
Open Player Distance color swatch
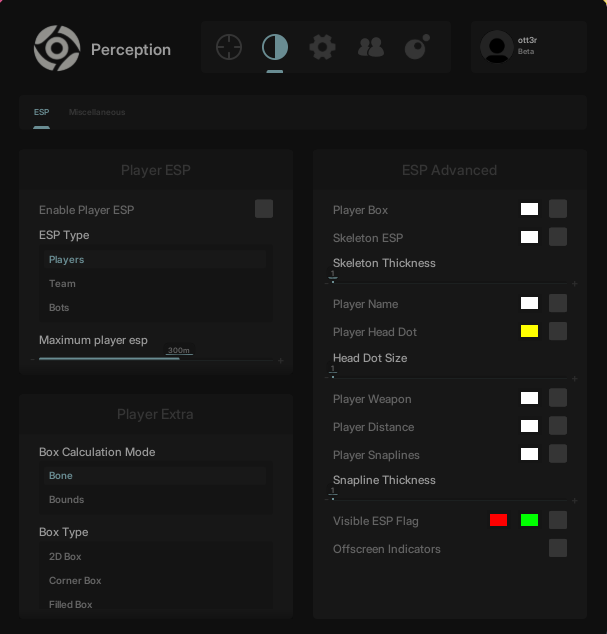tap(529, 426)
